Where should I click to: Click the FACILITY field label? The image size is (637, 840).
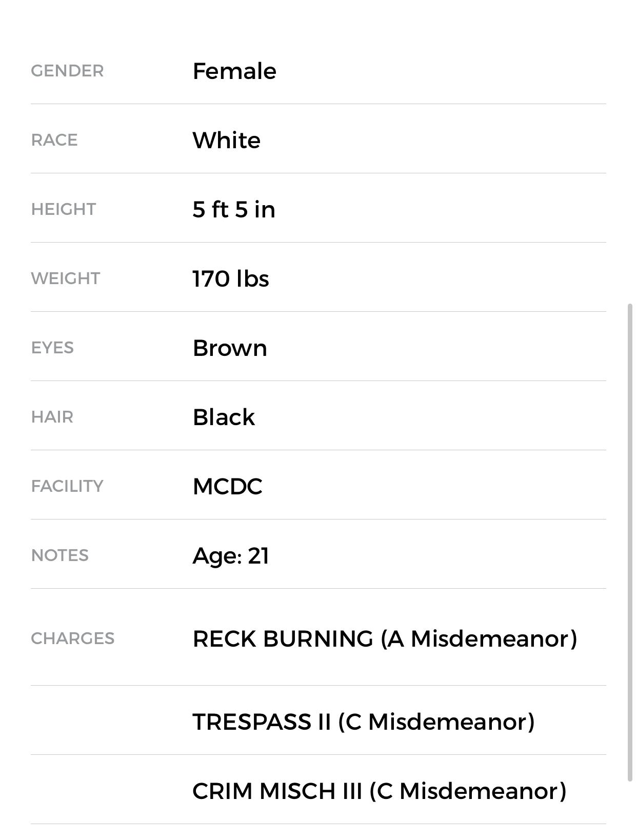point(67,486)
